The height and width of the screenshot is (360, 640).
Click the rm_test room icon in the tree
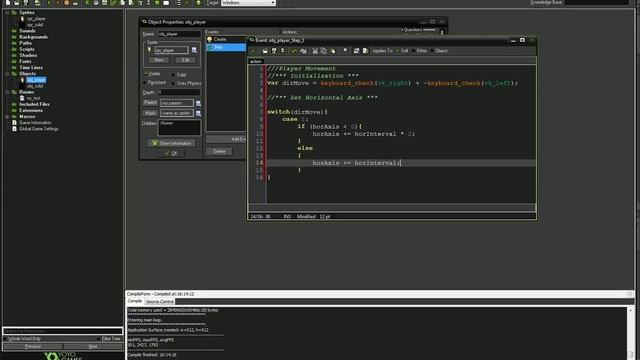pos(22,98)
